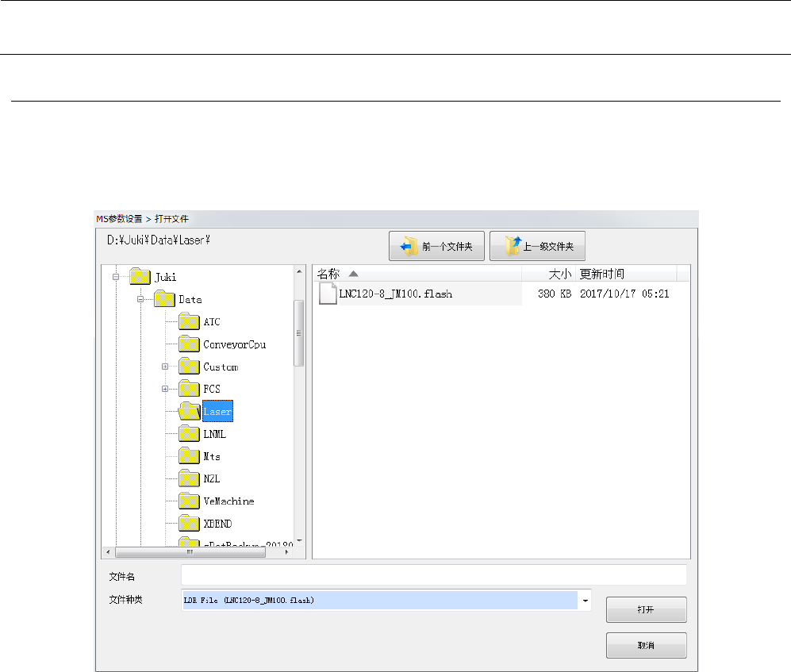Sort files by 更新时间 column header

pyautogui.click(x=625, y=274)
